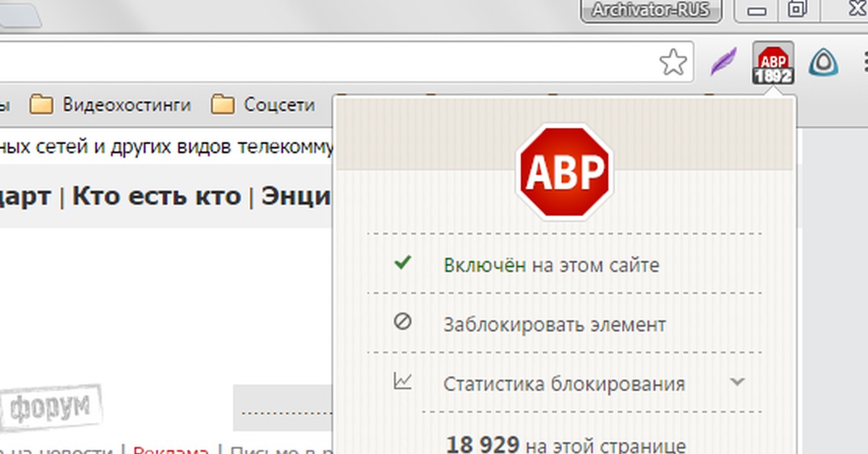Toggle the green checkmark for this site

[402, 263]
